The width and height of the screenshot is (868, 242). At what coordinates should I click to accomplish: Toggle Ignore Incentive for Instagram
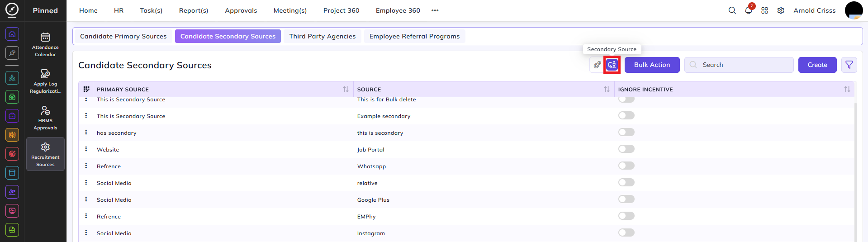point(626,233)
